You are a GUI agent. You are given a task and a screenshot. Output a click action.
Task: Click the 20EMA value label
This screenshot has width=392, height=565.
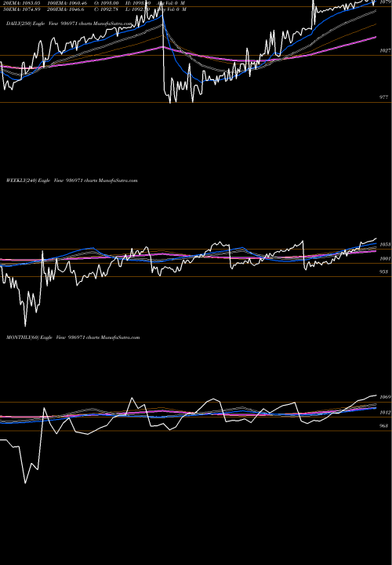pyautogui.click(x=22, y=3)
